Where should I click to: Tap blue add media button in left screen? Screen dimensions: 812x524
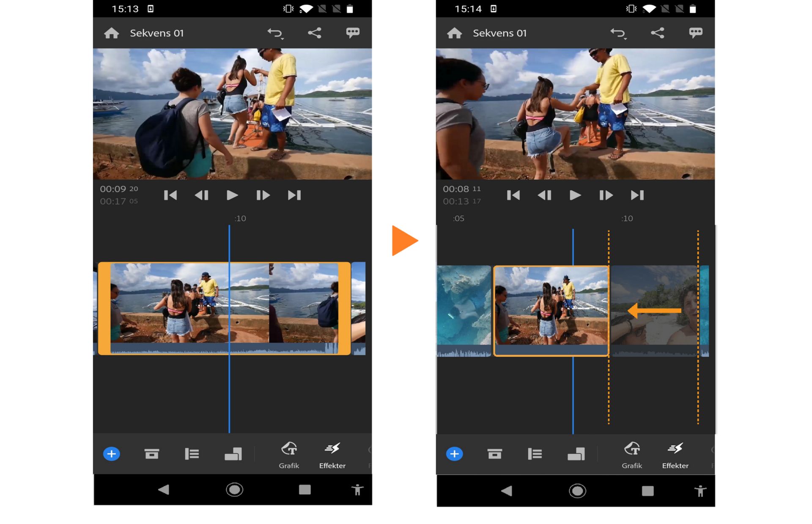[x=112, y=454]
